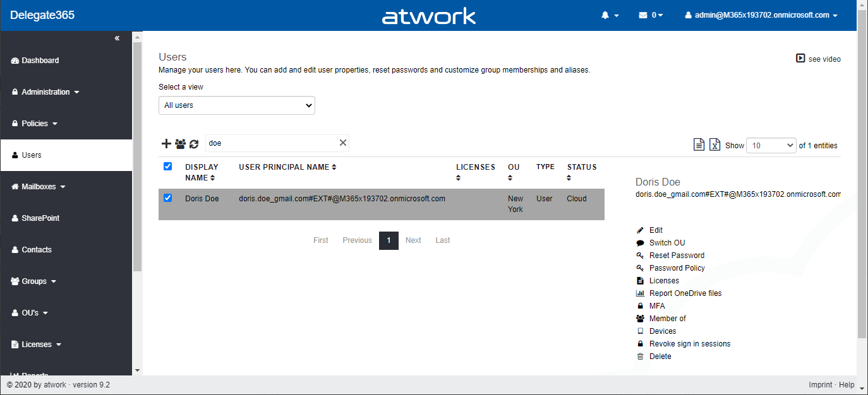Open the Help link in the footer
This screenshot has width=868, height=395.
[847, 385]
